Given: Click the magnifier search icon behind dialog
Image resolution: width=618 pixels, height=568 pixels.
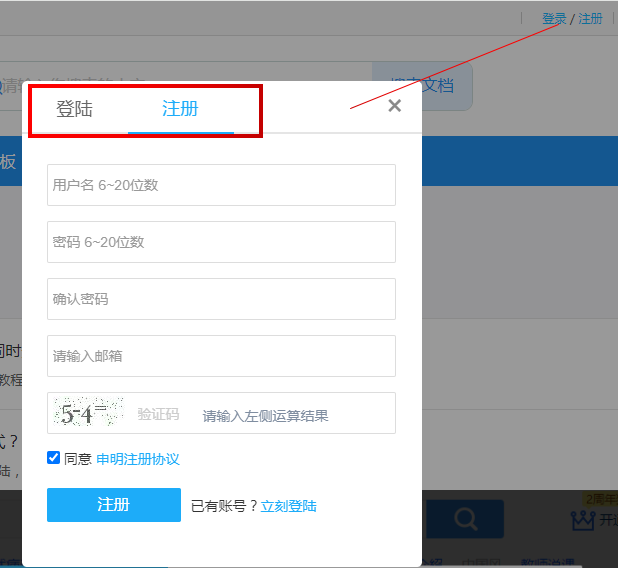Looking at the screenshot, I should tap(465, 519).
